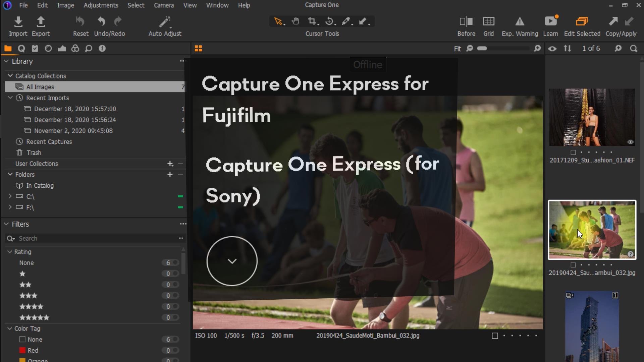Open the Quick tool tab
Screen dimensions: 644x362
(21, 48)
